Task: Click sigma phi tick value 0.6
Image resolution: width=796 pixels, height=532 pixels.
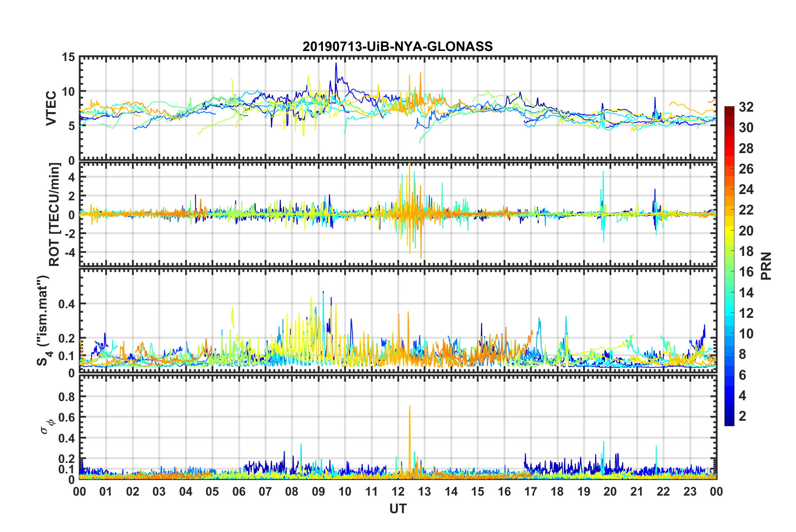Action: 66,417
